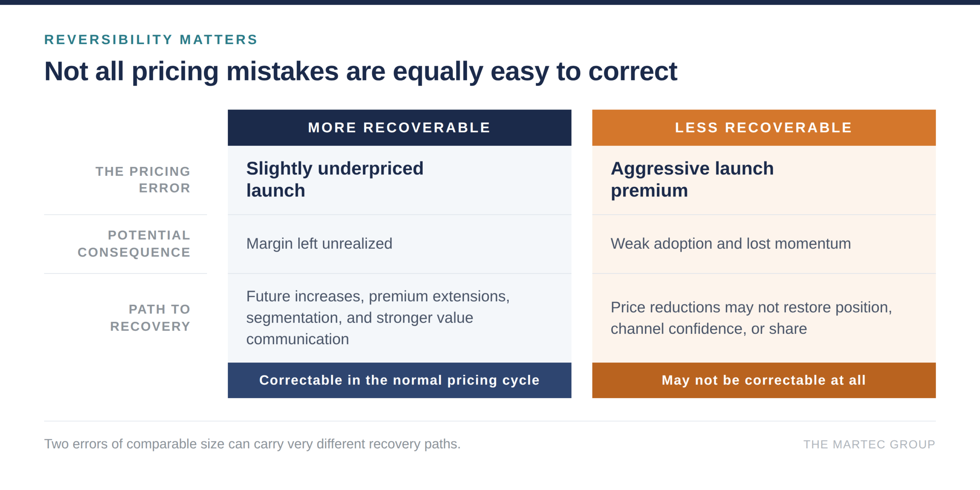Click 'Correctable in the normal pricing cycle' banner
This screenshot has width=980, height=490.
point(399,380)
